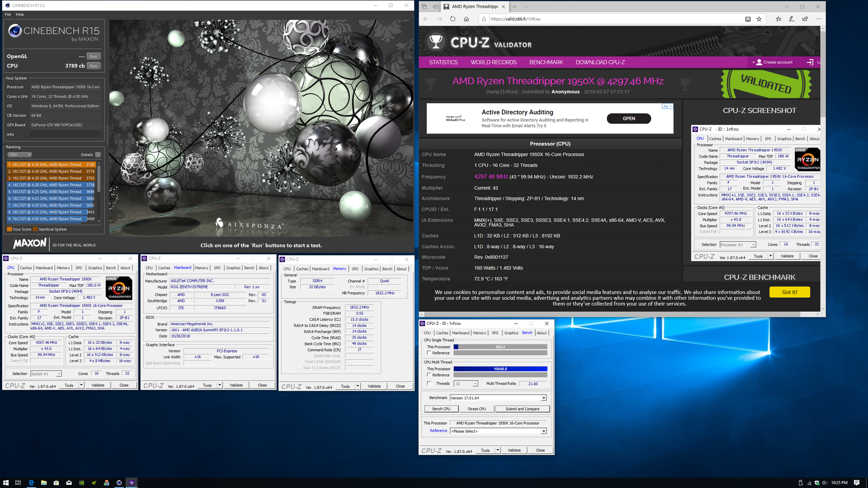Enable CPU Multi Thread Reference checkbox

[429, 375]
